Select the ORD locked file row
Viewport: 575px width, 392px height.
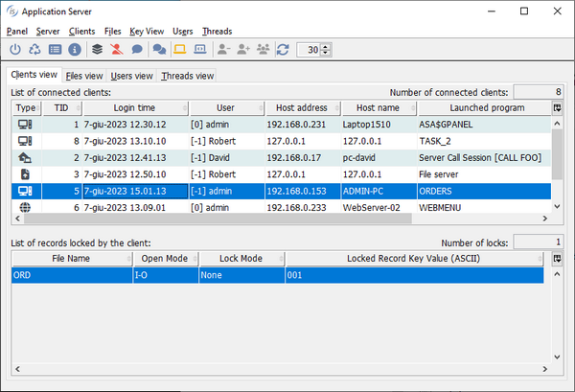(x=277, y=275)
